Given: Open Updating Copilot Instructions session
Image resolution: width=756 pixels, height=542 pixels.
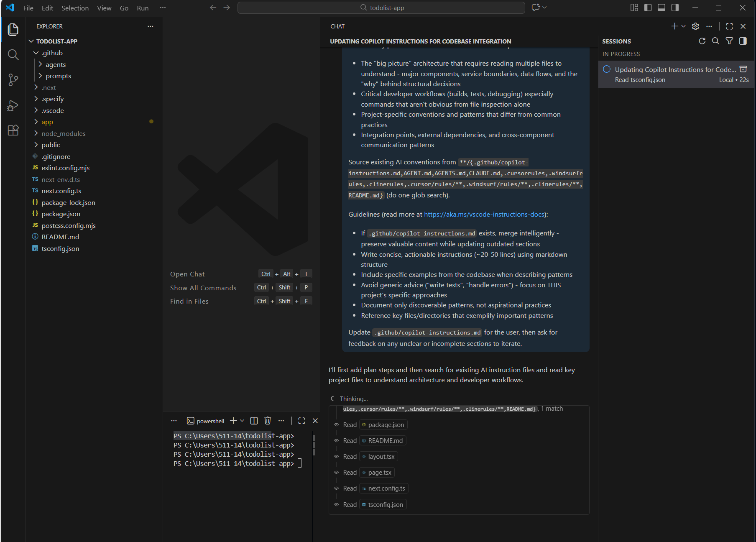Looking at the screenshot, I should [x=676, y=74].
